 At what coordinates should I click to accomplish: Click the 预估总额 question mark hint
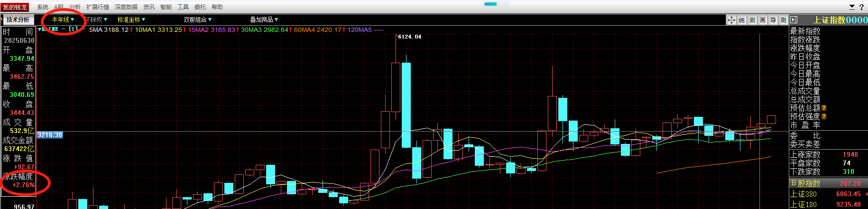point(824,108)
